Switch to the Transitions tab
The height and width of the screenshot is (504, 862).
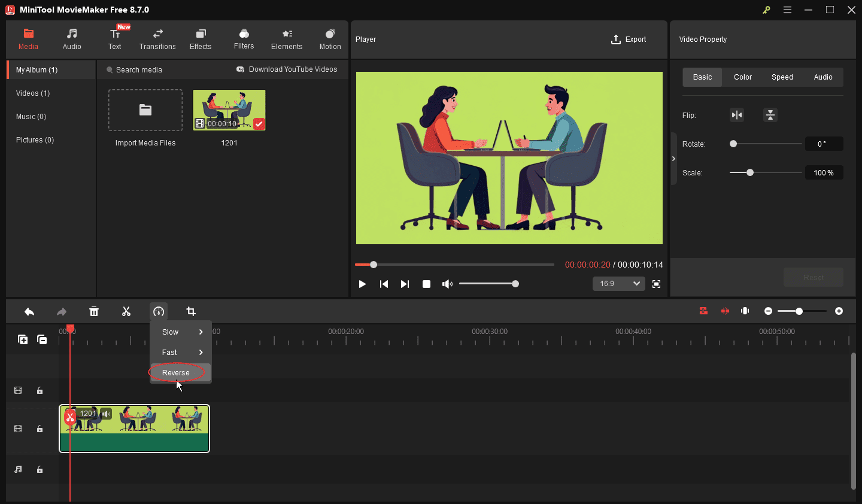tap(157, 40)
